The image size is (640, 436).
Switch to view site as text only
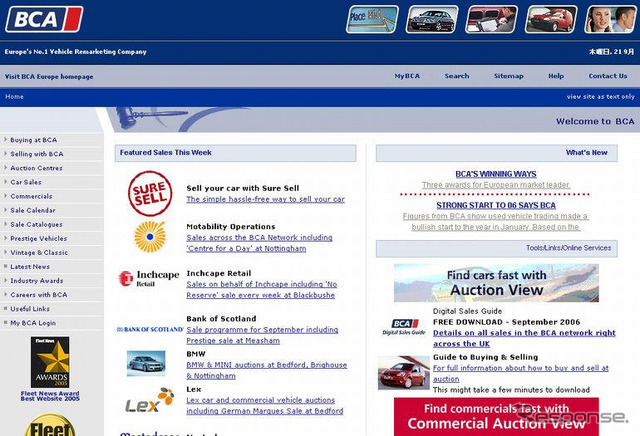click(x=600, y=97)
